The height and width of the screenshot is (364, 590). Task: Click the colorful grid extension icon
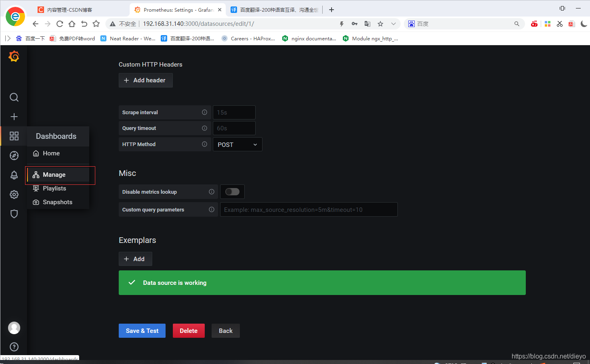(548, 24)
